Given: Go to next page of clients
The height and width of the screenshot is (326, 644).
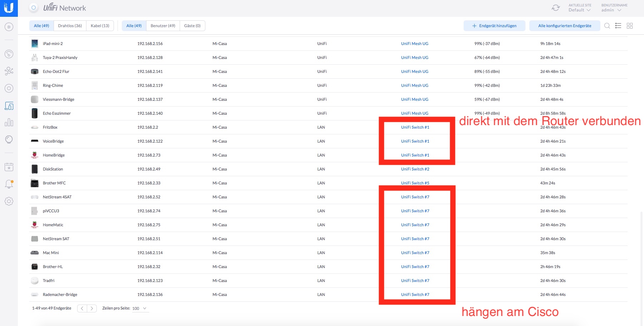Looking at the screenshot, I should 92,308.
